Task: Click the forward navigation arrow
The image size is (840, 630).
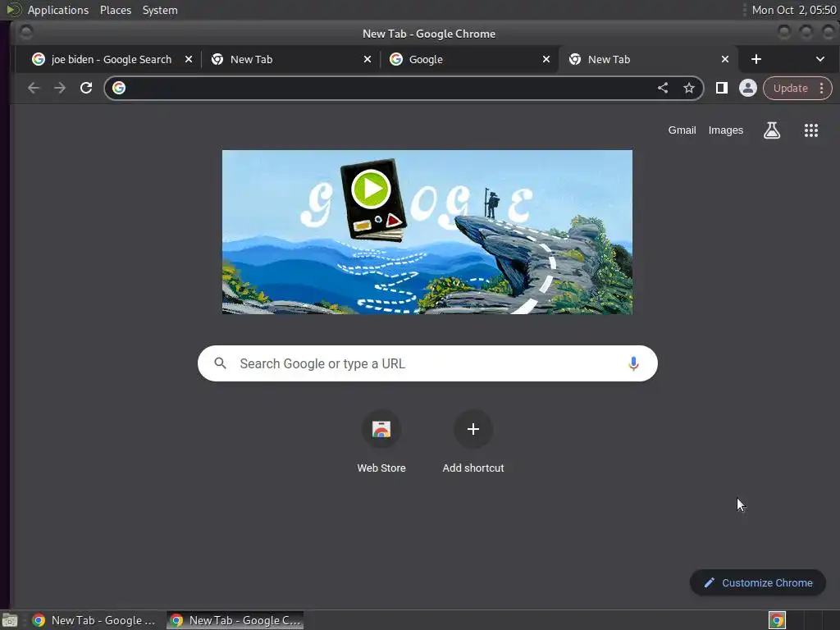Action: (59, 88)
